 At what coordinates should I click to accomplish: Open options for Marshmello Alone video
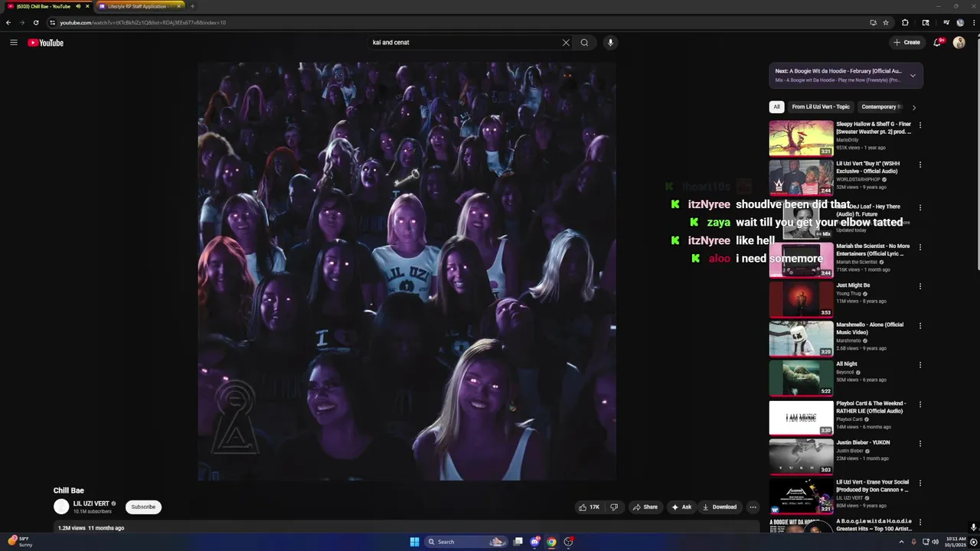[920, 326]
